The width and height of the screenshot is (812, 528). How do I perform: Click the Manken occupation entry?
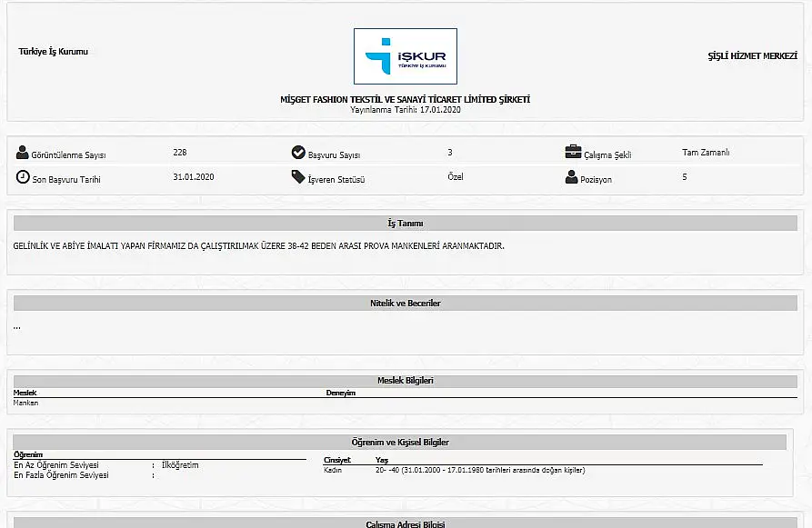pos(25,403)
